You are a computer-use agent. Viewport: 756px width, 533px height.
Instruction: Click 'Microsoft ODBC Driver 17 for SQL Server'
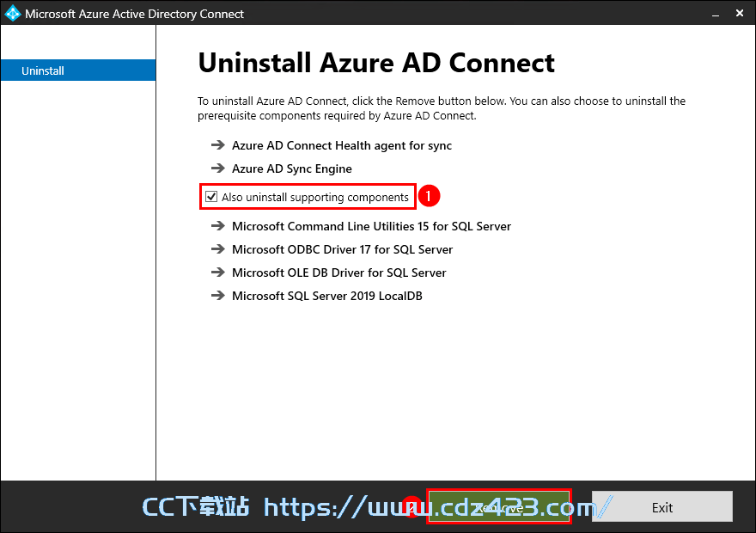(x=342, y=249)
